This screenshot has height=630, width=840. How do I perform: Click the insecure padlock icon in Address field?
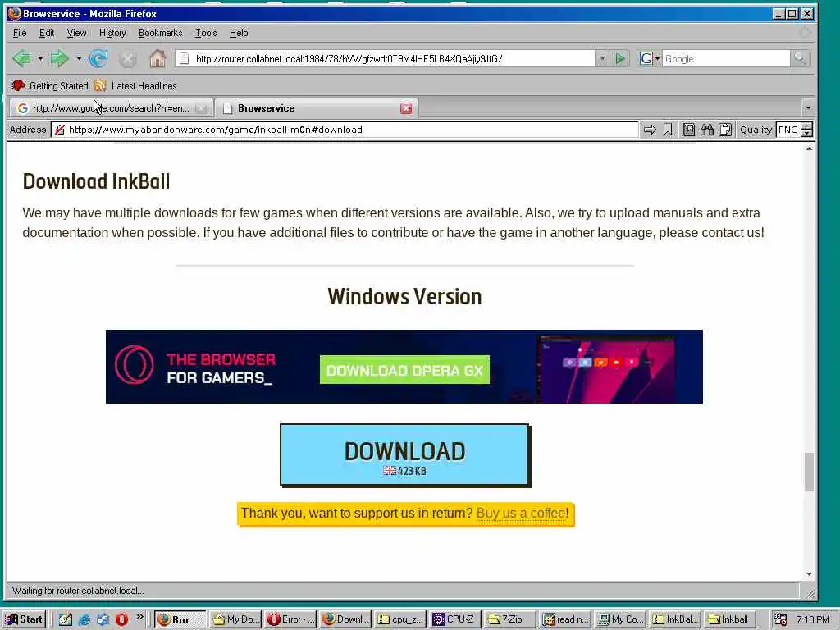click(60, 130)
